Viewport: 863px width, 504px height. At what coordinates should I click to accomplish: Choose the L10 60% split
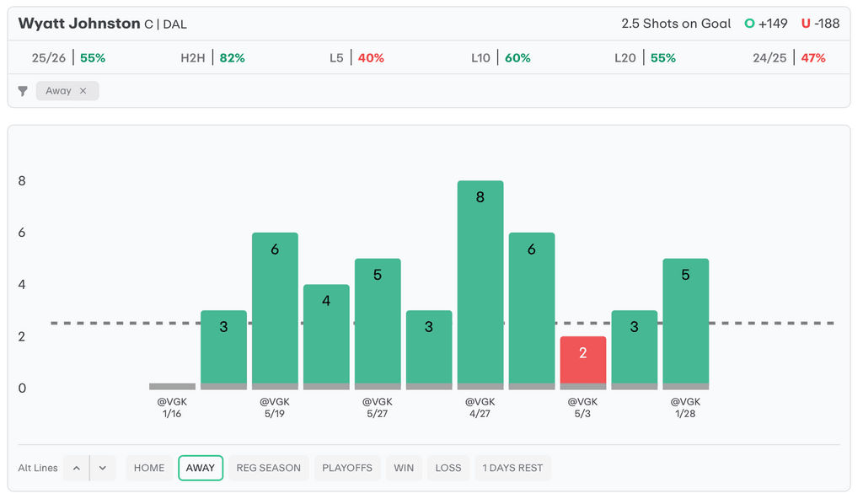click(501, 58)
